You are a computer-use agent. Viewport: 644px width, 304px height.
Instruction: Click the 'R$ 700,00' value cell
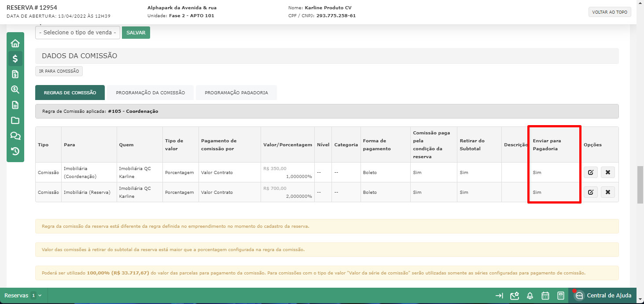pos(275,188)
